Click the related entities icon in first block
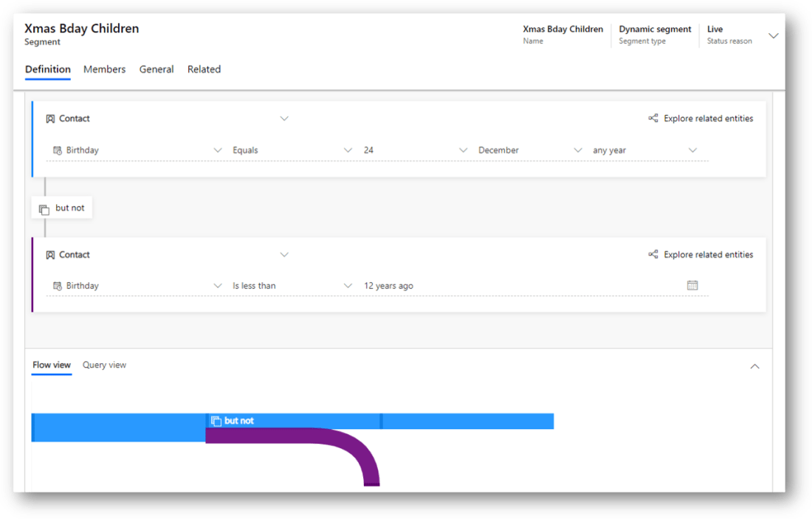The image size is (812, 519). coord(653,119)
